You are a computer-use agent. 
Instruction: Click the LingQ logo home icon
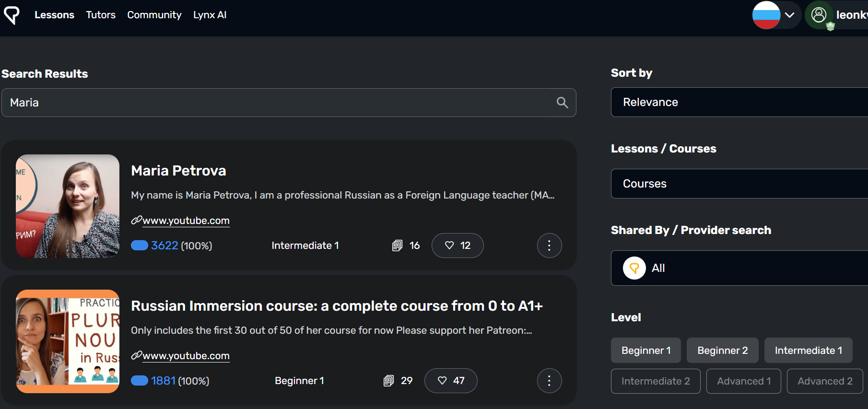point(12,15)
